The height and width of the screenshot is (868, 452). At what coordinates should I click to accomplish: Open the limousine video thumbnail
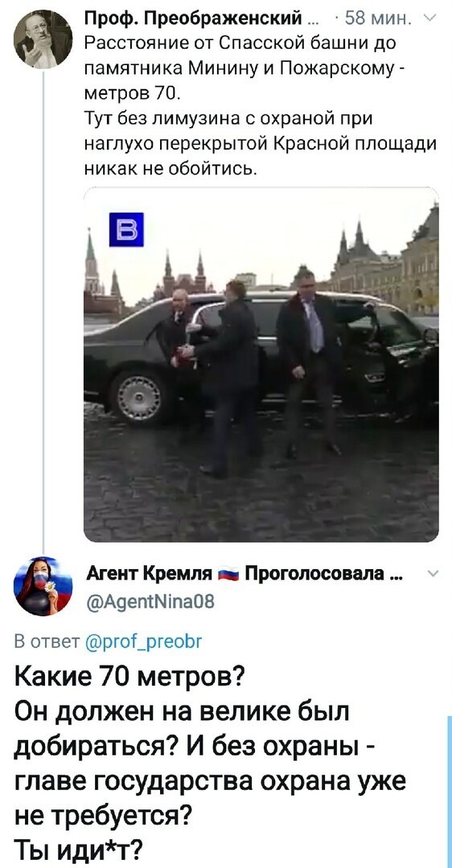[x=261, y=365]
